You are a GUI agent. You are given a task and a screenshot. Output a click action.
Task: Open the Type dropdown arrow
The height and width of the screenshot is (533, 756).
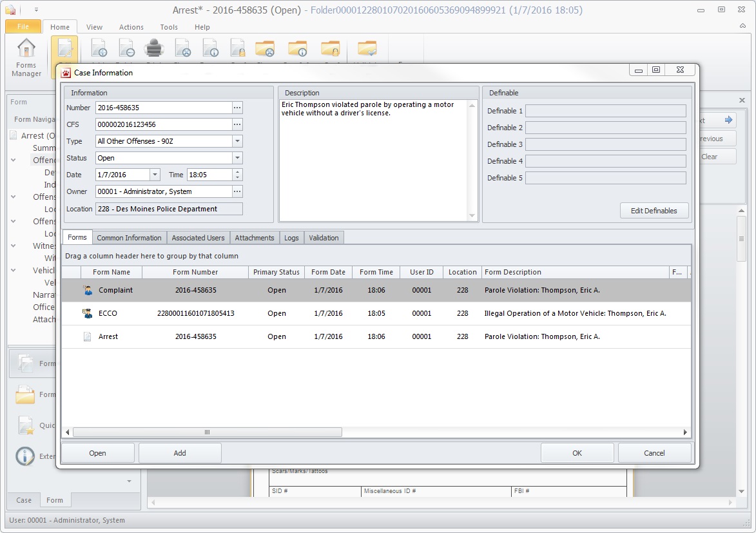[x=237, y=141]
